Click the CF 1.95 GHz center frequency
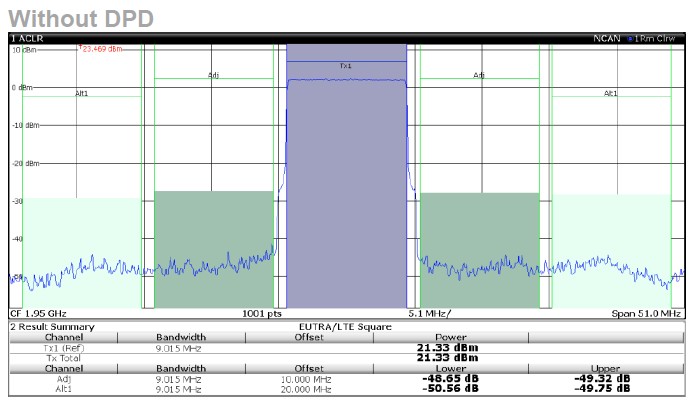The height and width of the screenshot is (403, 693). tap(38, 314)
